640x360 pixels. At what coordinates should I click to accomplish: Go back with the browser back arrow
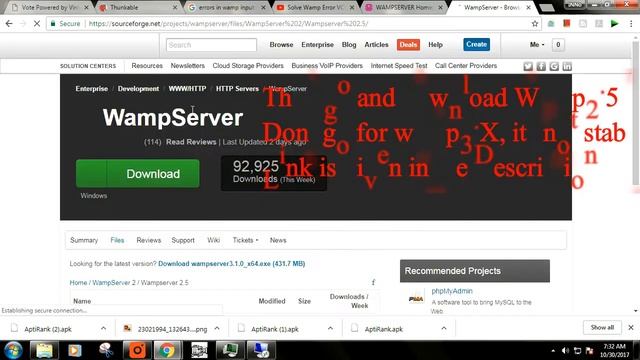(9, 24)
